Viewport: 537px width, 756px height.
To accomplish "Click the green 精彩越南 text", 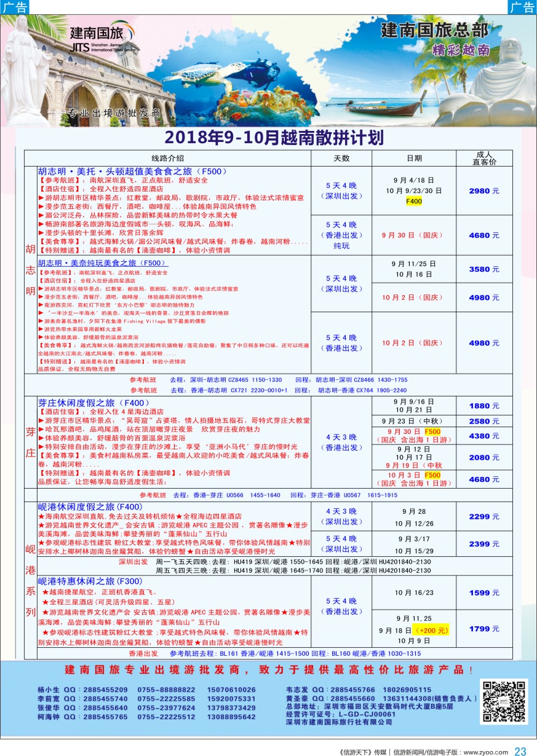I will pyautogui.click(x=461, y=49).
